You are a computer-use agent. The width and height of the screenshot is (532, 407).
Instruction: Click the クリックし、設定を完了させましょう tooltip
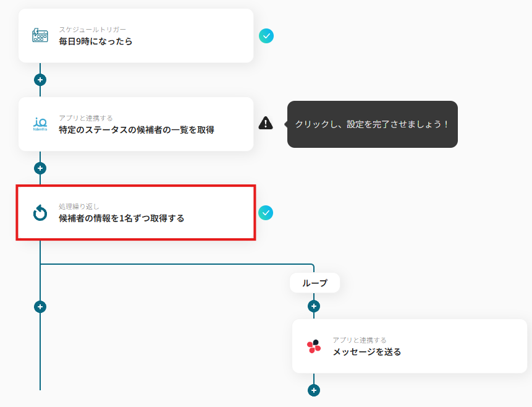point(372,124)
